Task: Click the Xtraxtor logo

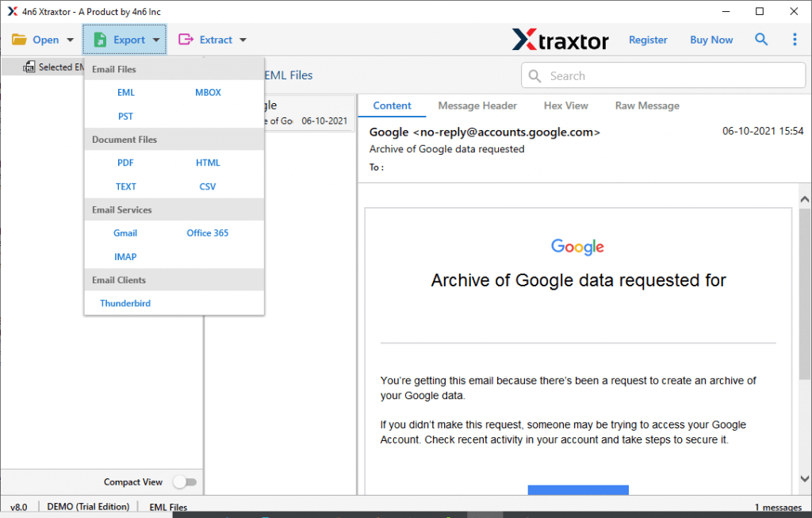Action: point(561,40)
